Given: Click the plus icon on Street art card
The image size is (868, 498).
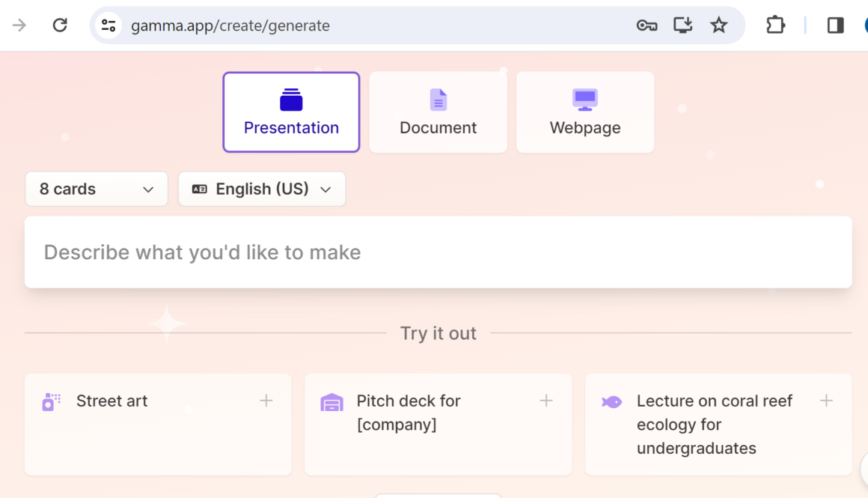Looking at the screenshot, I should pos(266,401).
